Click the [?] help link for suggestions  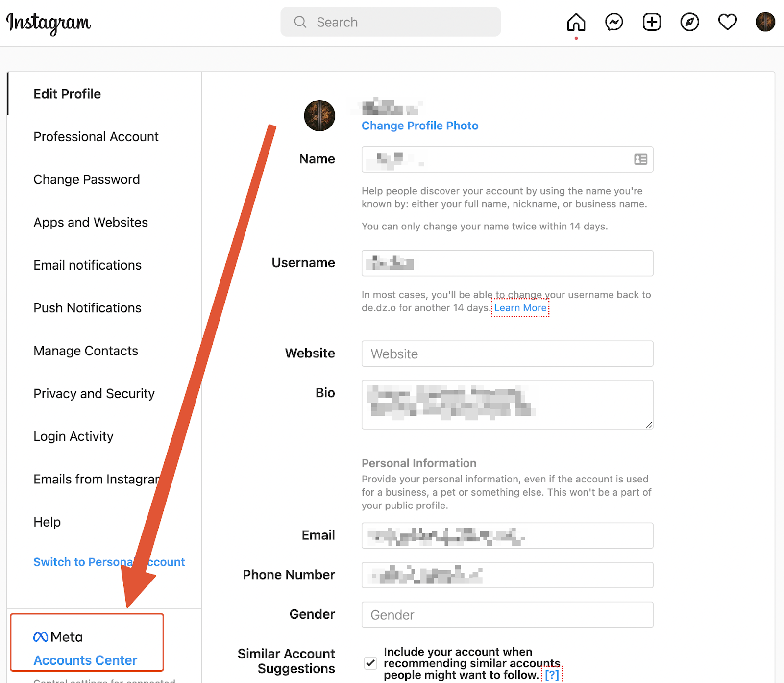[x=552, y=675]
